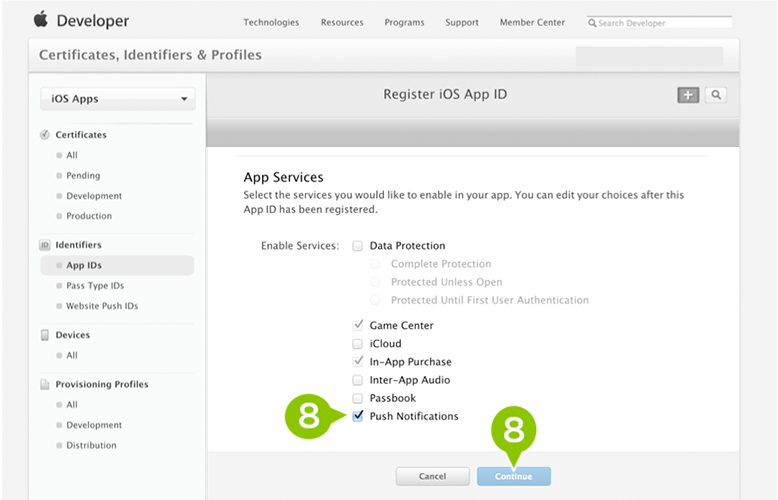Select Development under Provisioning Profiles
The image size is (778, 500).
pos(94,425)
